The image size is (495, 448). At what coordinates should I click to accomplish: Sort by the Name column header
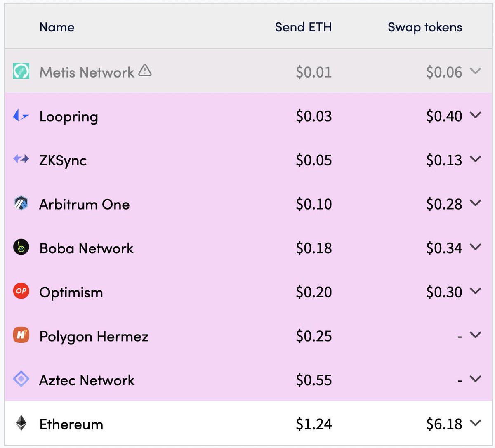pos(57,27)
